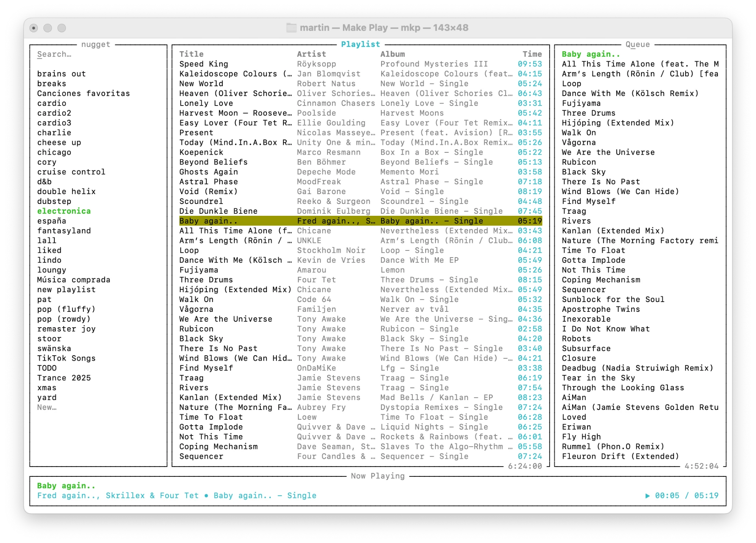Click playback time 00:05 / 05:19
The image size is (756, 543).
[687, 496]
